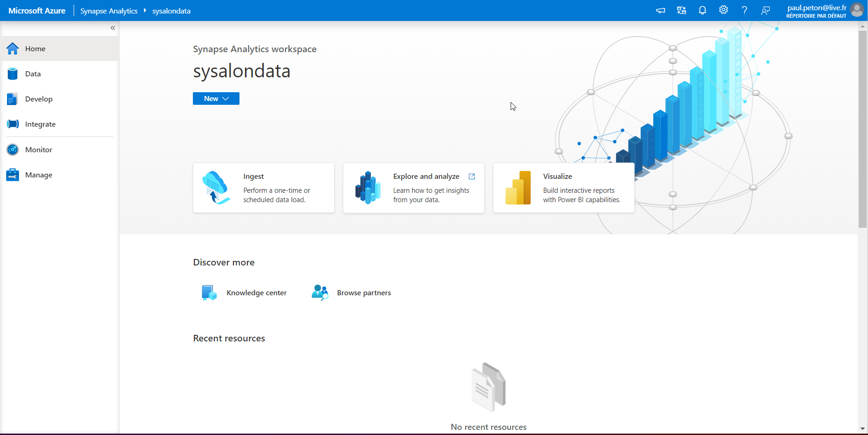Open the help question mark
Image resolution: width=868 pixels, height=435 pixels.
click(x=744, y=10)
